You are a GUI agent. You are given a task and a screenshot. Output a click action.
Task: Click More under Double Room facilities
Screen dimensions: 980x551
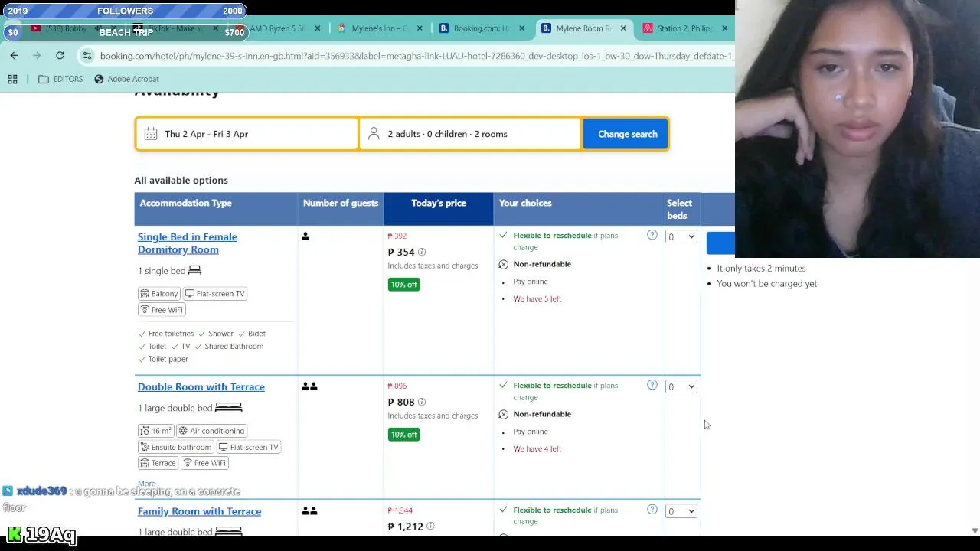coord(146,484)
